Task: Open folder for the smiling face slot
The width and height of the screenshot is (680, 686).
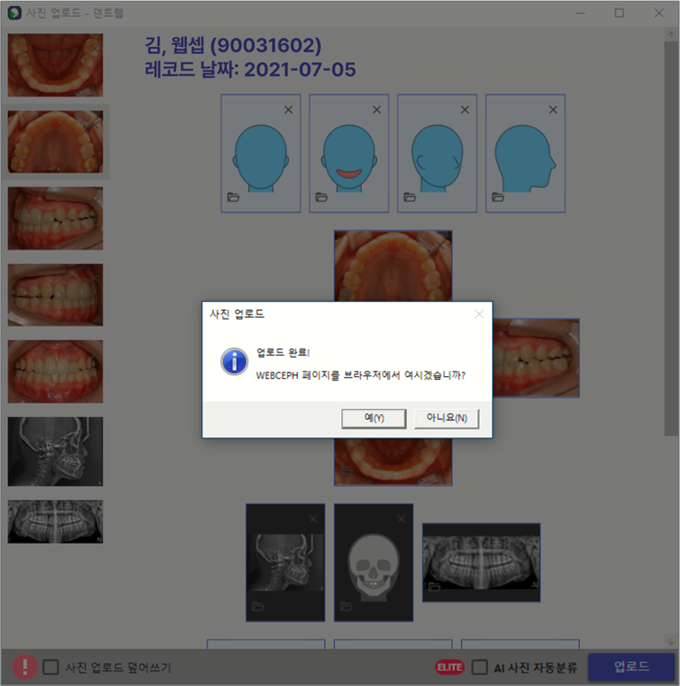Action: (x=322, y=197)
